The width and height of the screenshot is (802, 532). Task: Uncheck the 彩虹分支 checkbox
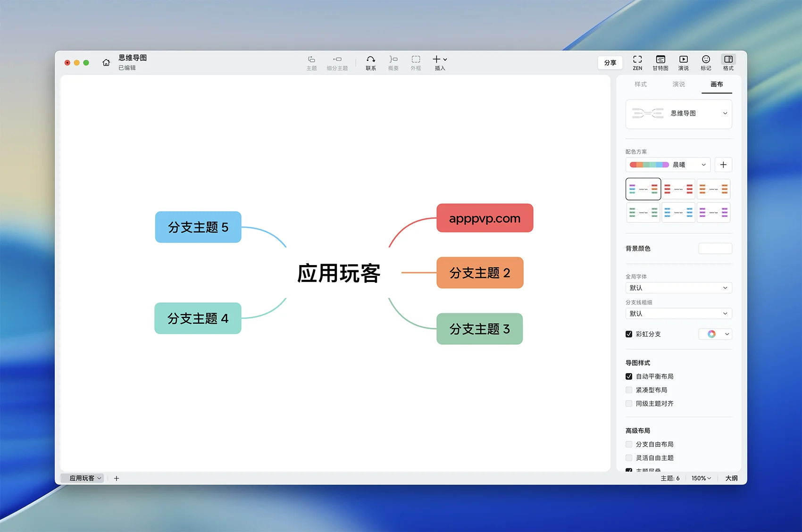(629, 334)
